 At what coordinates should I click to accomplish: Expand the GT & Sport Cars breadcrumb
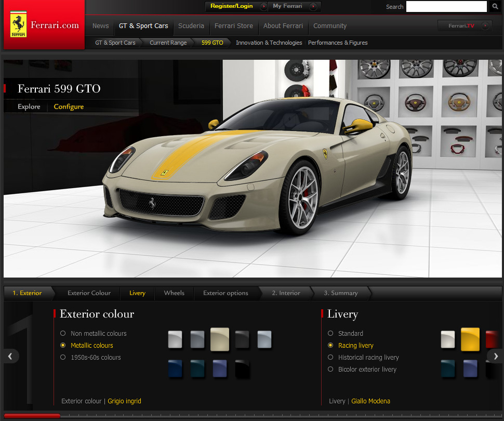coord(115,43)
